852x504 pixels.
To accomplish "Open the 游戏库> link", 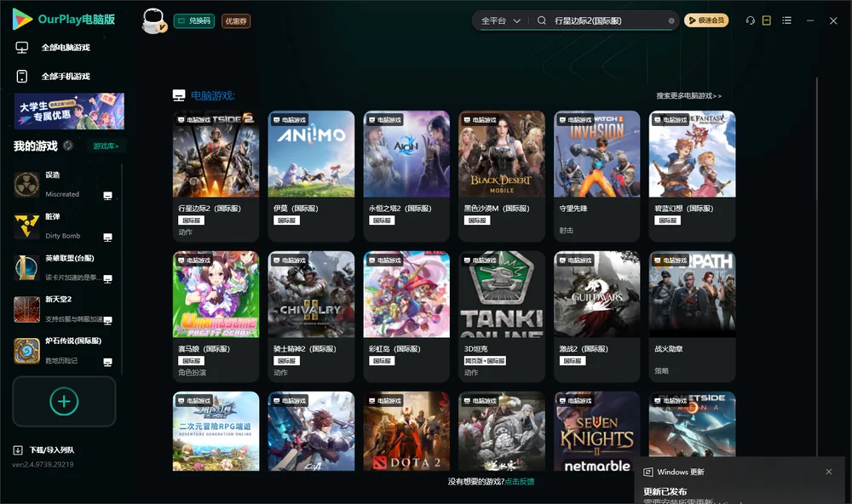I will (x=106, y=146).
